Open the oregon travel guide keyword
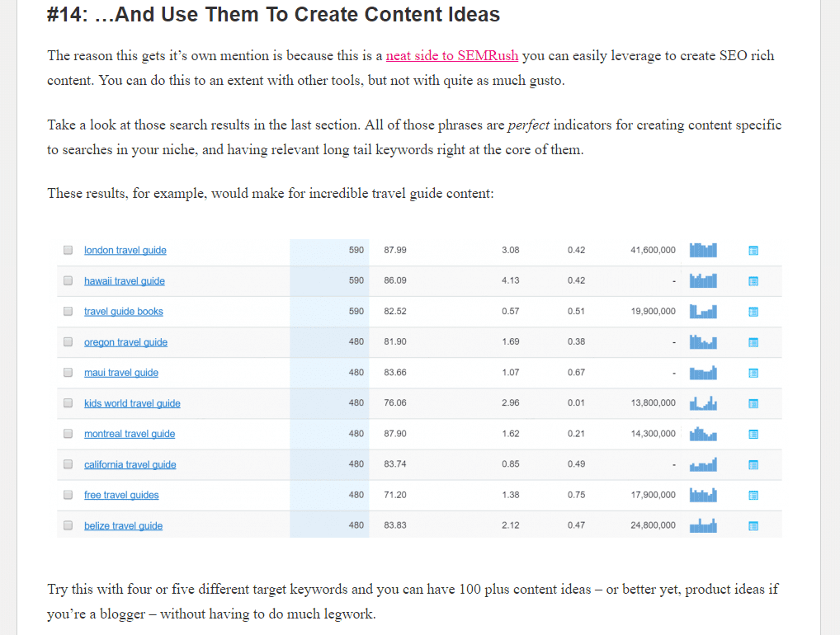The image size is (840, 635). coord(126,342)
